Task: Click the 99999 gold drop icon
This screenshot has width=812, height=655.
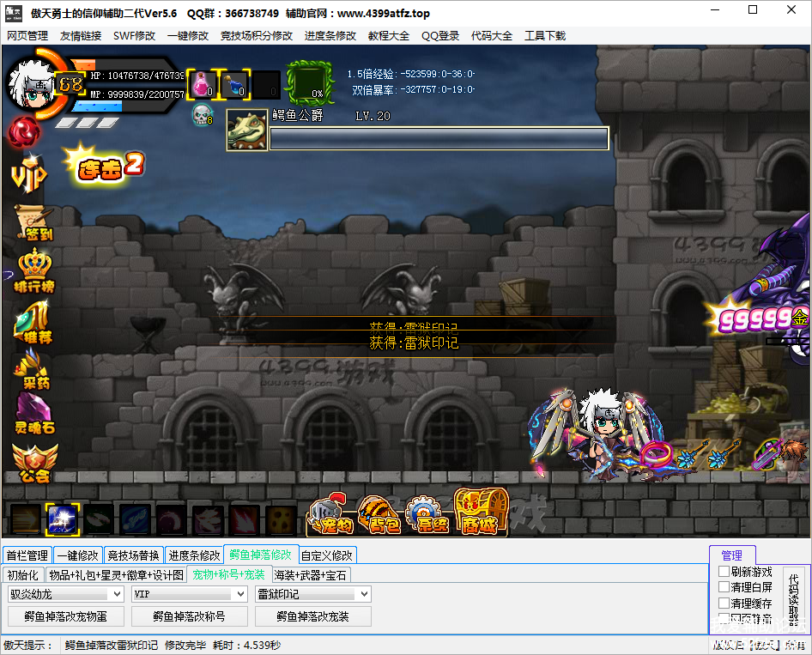Action: click(759, 318)
